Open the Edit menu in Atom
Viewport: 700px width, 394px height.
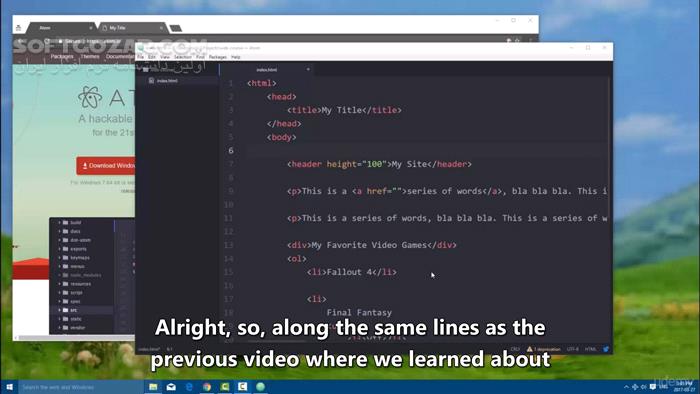152,57
